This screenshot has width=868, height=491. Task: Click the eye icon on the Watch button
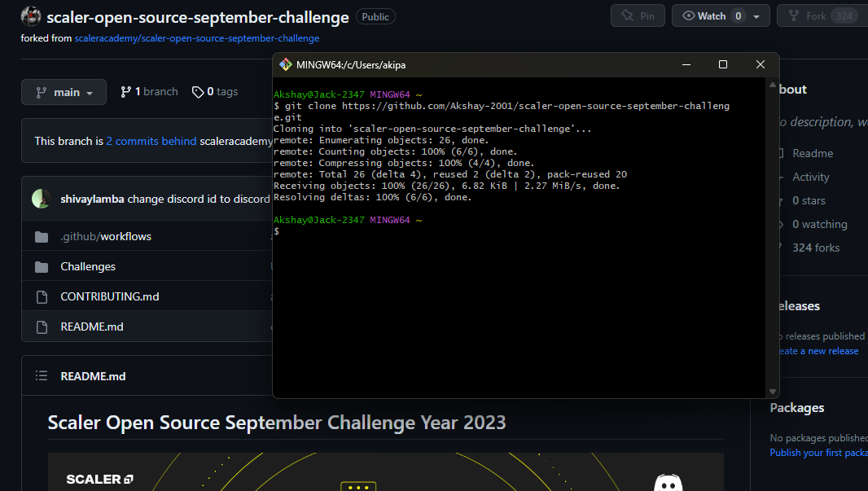pos(688,15)
